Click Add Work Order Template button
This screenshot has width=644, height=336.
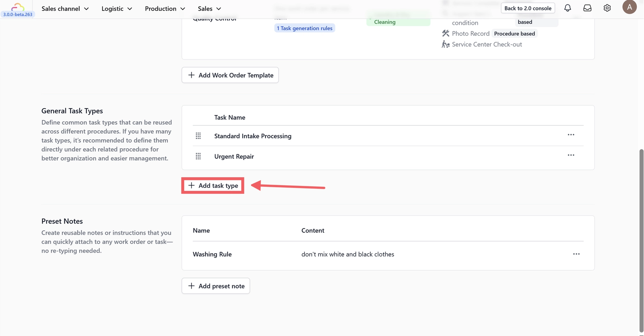[230, 75]
